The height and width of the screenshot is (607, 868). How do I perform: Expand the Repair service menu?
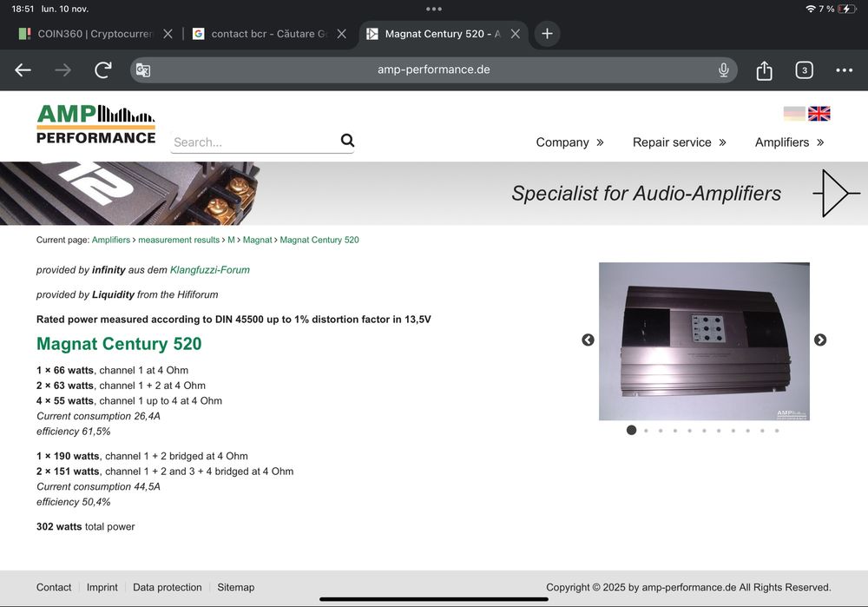coord(680,142)
